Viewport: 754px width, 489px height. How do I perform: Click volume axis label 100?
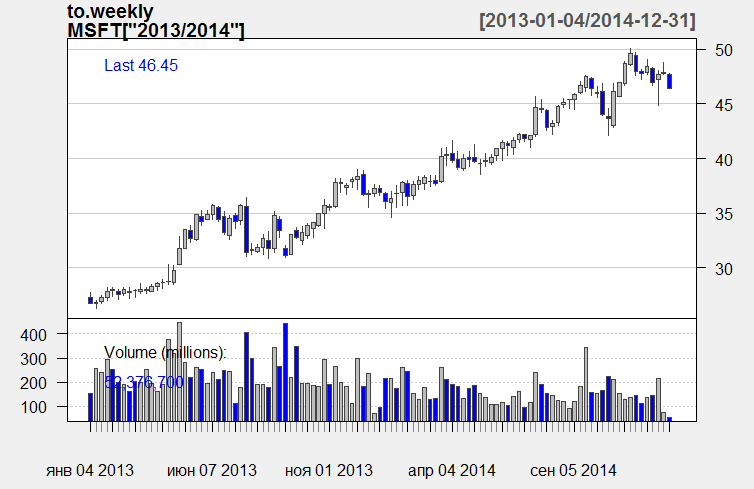pyautogui.click(x=34, y=407)
